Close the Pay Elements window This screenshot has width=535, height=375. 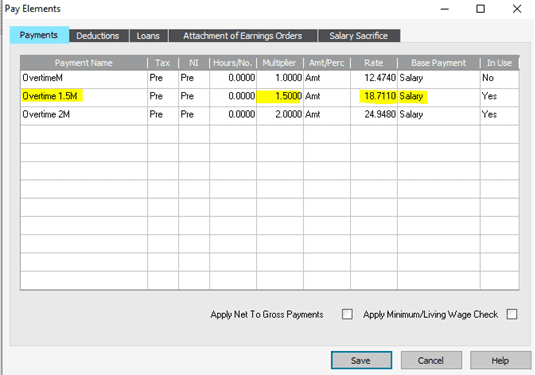517,9
